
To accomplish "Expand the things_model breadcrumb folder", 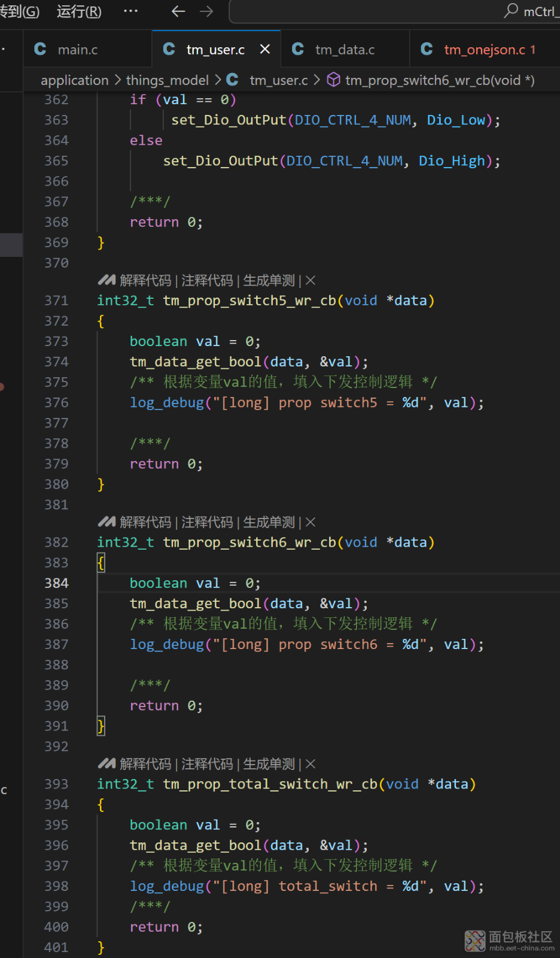I will coord(167,80).
